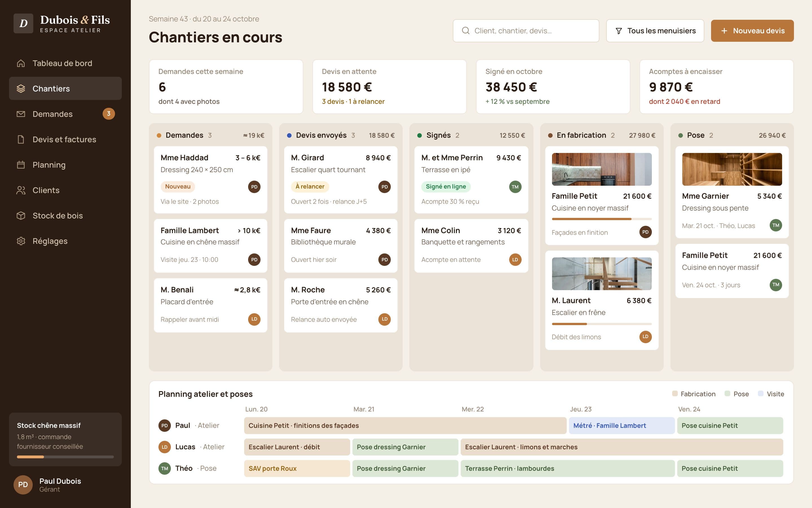Screen dimensions: 812x508
Task: Click LD avatar on Mme Colin card
Action: 515,260
